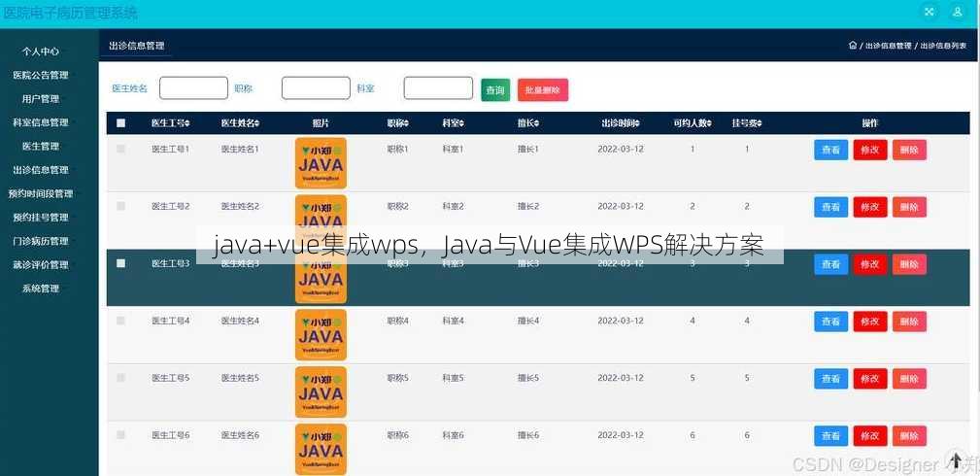Check the row checkbox for 医生工号4
Viewport: 980px width, 476px height.
tap(120, 321)
